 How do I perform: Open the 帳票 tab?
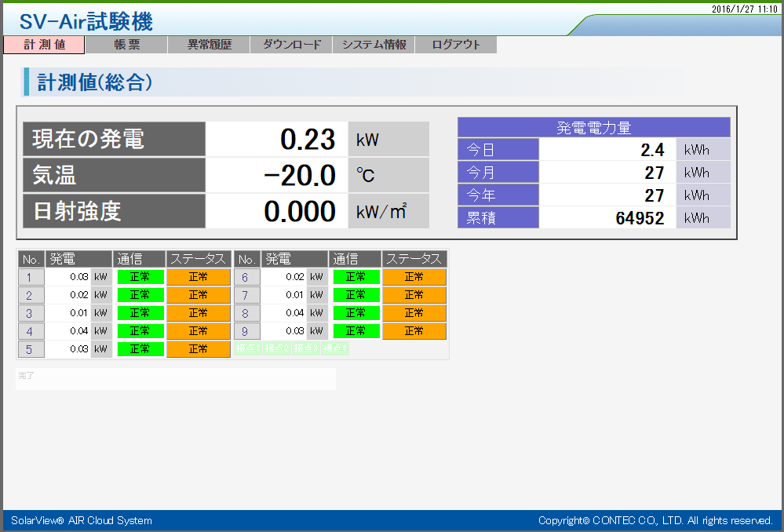click(126, 45)
